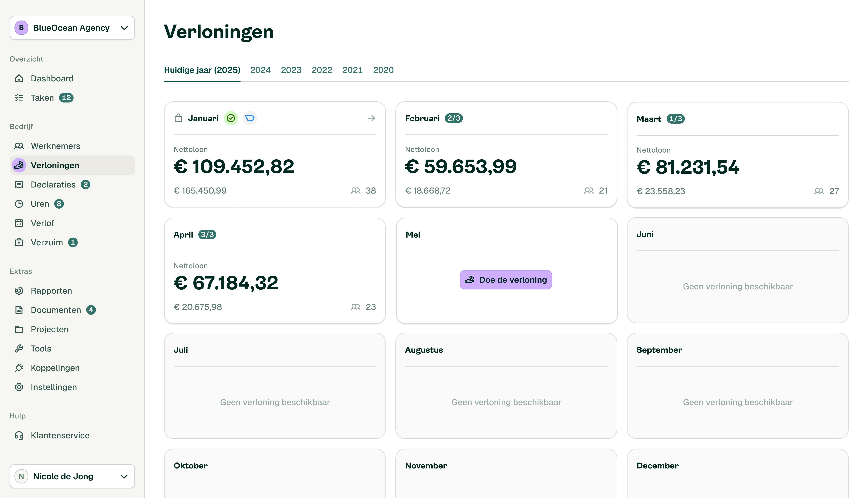Viewport: 868px width, 498px height.
Task: Select the Werknemers people icon in the sidebar
Action: [x=19, y=146]
